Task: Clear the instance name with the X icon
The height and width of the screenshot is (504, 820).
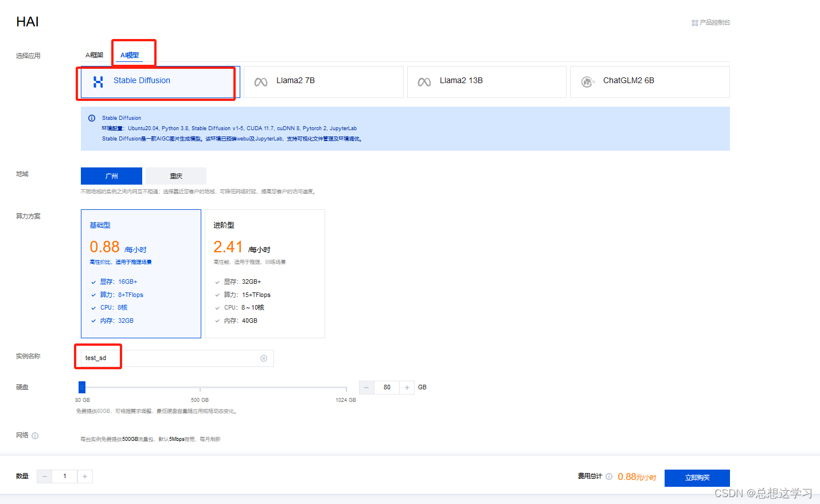Action: (x=264, y=358)
